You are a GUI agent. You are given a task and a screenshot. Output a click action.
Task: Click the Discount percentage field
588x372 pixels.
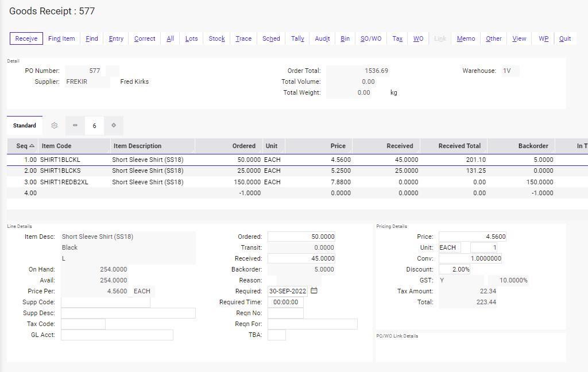[452, 269]
